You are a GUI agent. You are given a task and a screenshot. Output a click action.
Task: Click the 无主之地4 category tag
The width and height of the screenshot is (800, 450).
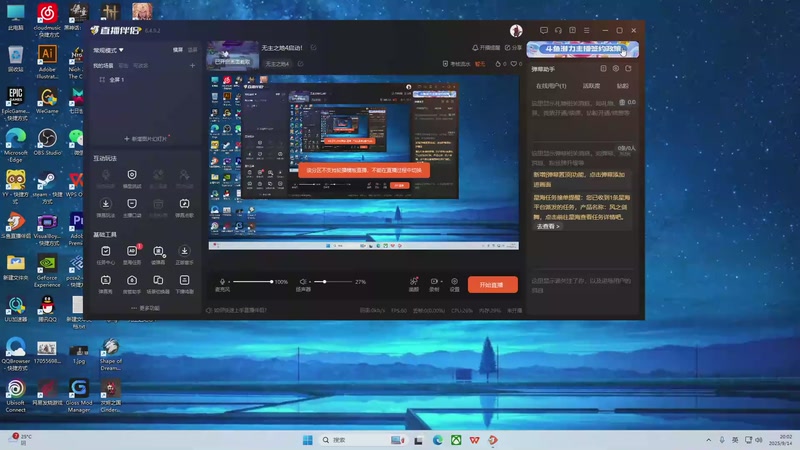[277, 64]
